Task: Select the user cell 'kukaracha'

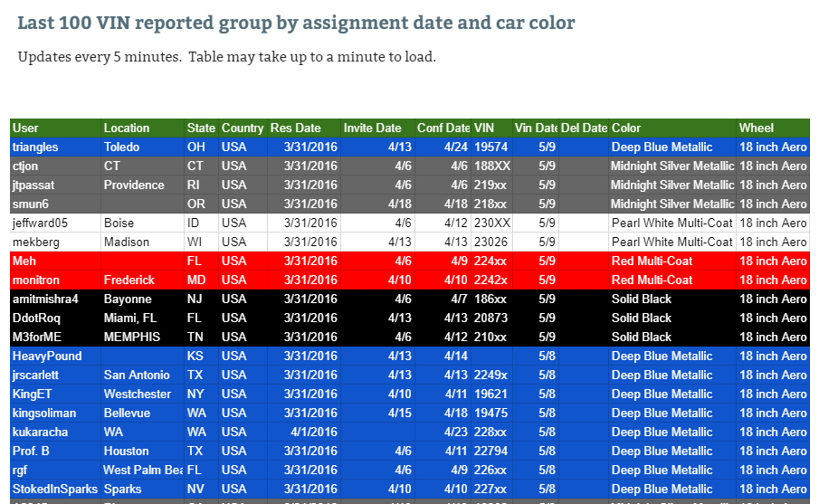Action: click(x=55, y=432)
